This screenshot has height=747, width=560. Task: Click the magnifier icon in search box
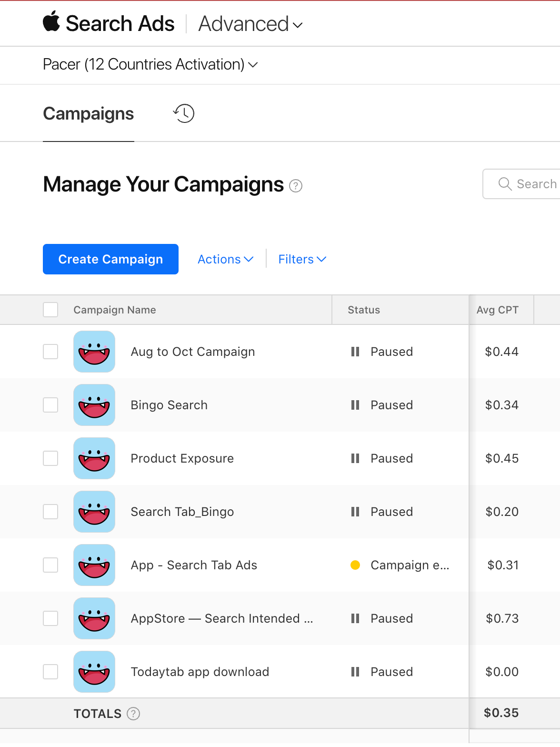(505, 184)
